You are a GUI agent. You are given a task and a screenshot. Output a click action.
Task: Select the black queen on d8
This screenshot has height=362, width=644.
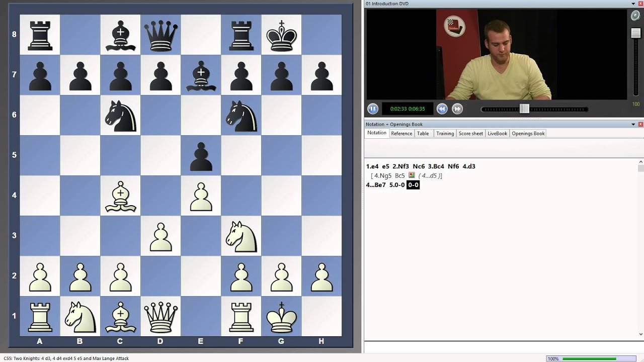point(160,35)
